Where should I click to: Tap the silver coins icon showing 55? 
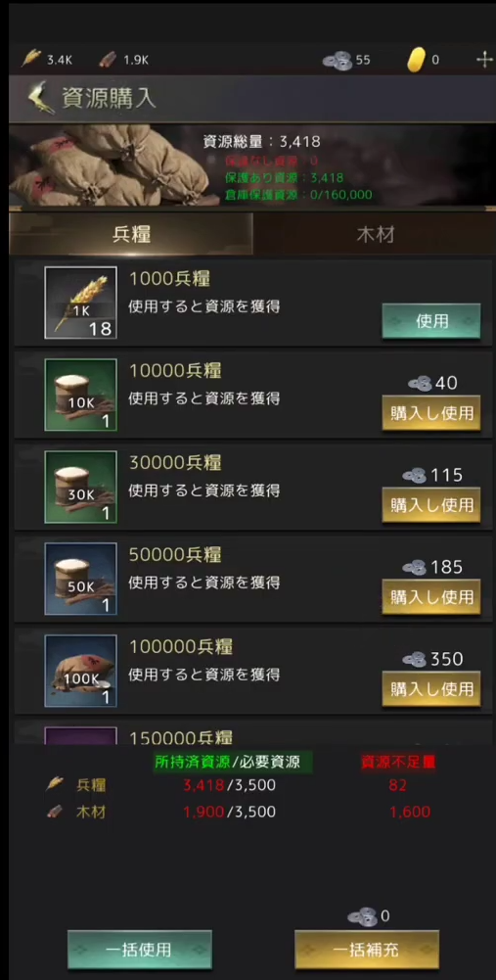(338, 60)
